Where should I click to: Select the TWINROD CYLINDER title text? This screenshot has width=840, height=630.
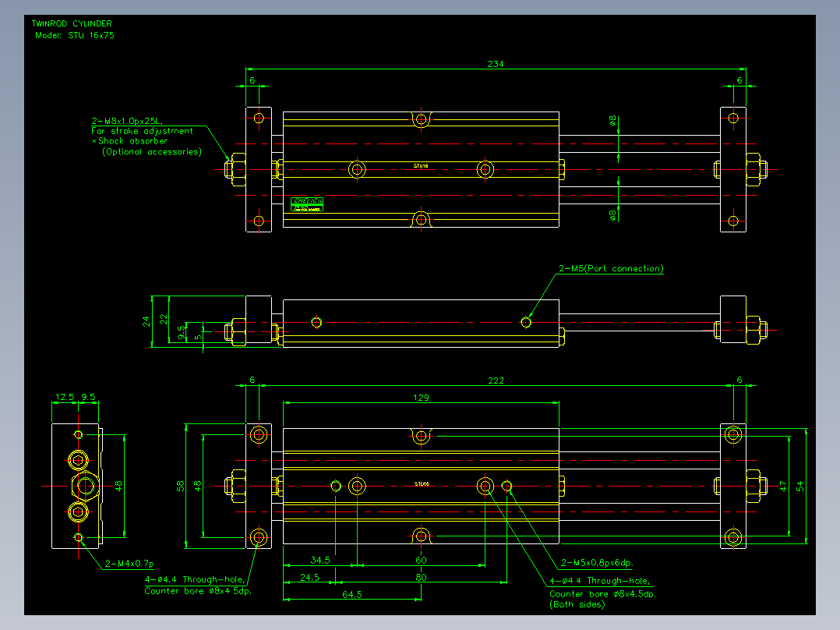(72, 23)
